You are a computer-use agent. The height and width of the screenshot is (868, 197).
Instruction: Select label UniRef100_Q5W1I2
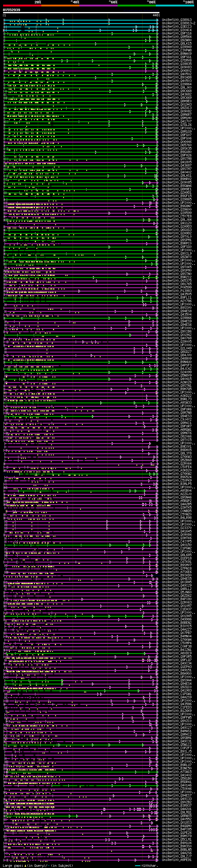[x=177, y=745]
